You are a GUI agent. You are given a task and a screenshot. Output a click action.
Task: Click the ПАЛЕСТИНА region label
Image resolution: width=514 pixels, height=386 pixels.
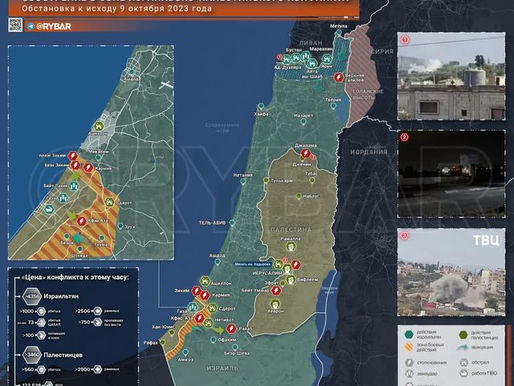click(290, 229)
